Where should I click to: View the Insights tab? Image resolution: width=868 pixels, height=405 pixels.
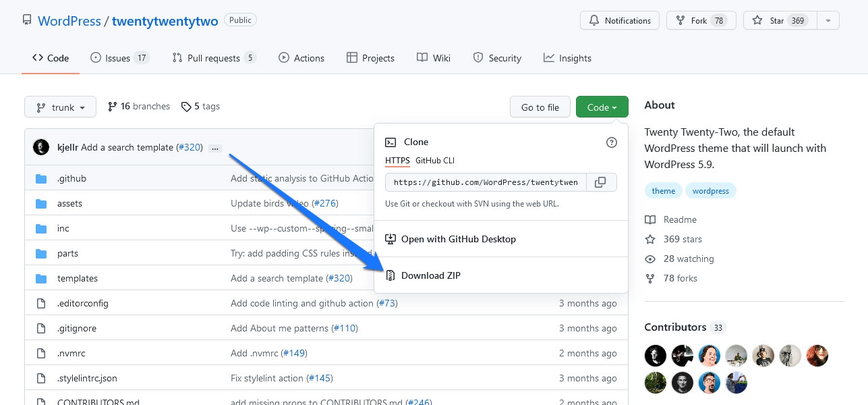click(x=567, y=58)
